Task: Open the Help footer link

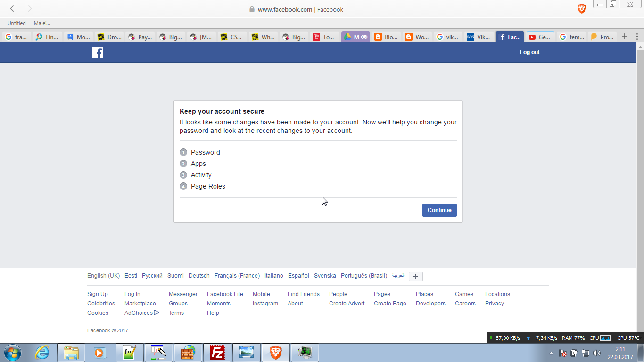Action: tap(213, 313)
